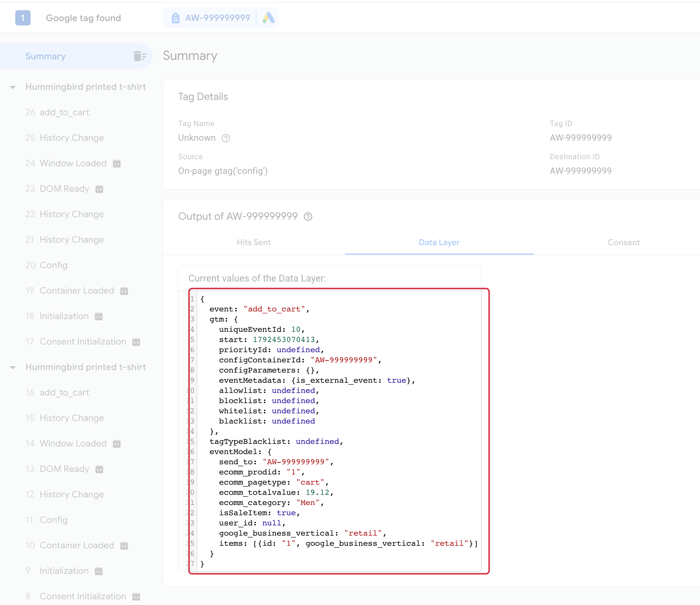Click the event "add_to_cart" line in data layer
Screen dimensions: 700x605
pyautogui.click(x=259, y=309)
